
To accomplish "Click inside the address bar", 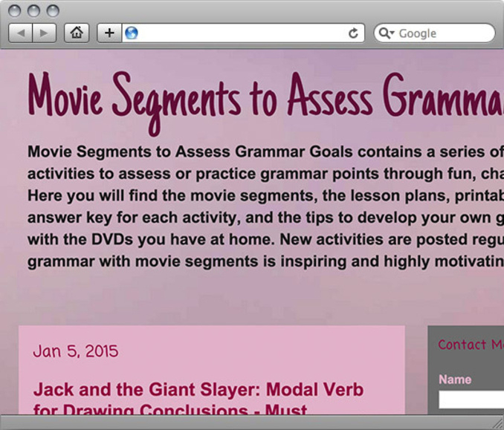I will 238,33.
